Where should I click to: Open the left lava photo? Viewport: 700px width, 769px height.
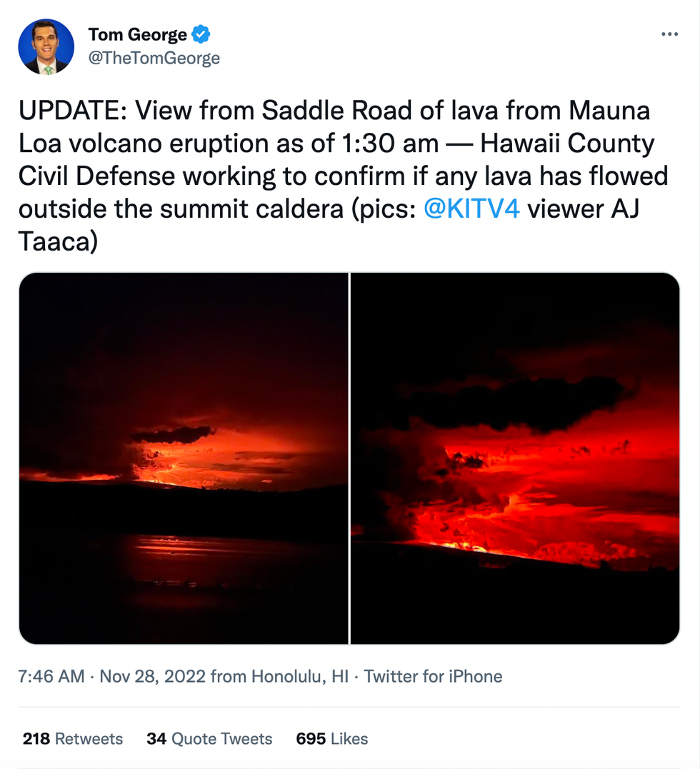[184, 458]
